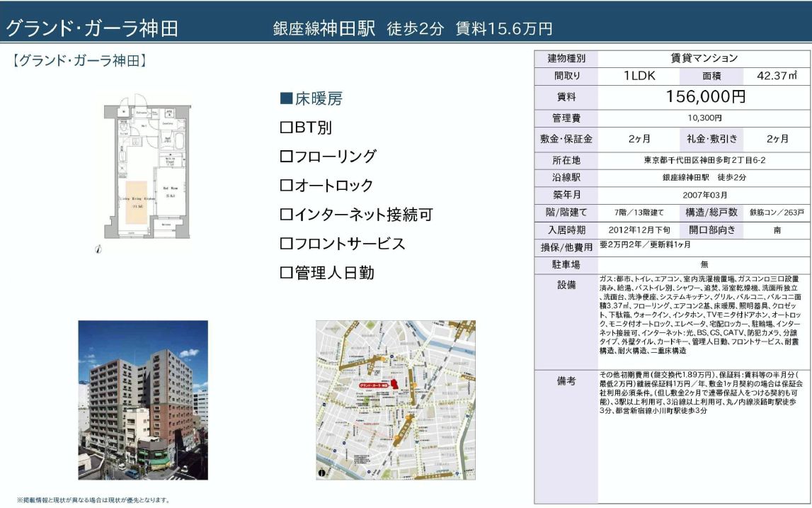Check the フロントサービス checkbox
This screenshot has height=508, width=812.
(287, 243)
